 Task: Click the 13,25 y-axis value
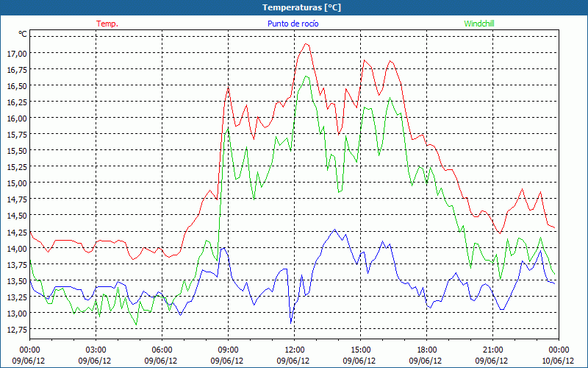coord(17,297)
